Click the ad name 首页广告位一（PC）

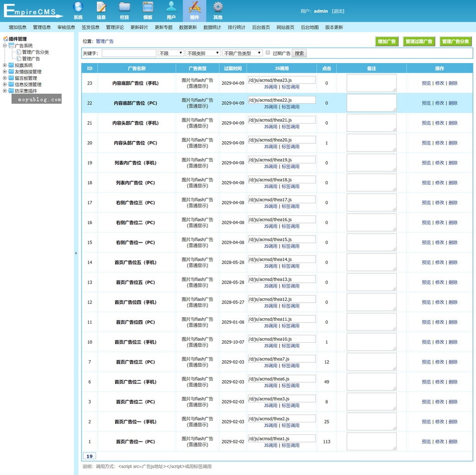[x=135, y=441]
